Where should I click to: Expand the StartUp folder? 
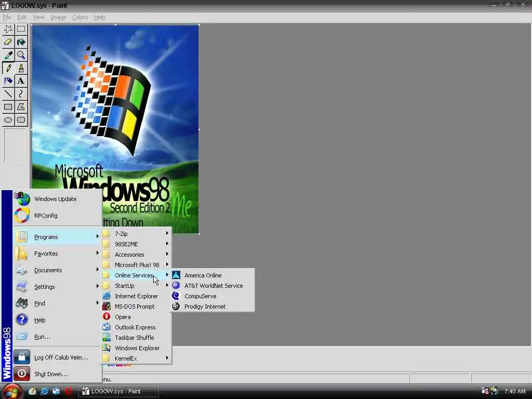pos(137,286)
